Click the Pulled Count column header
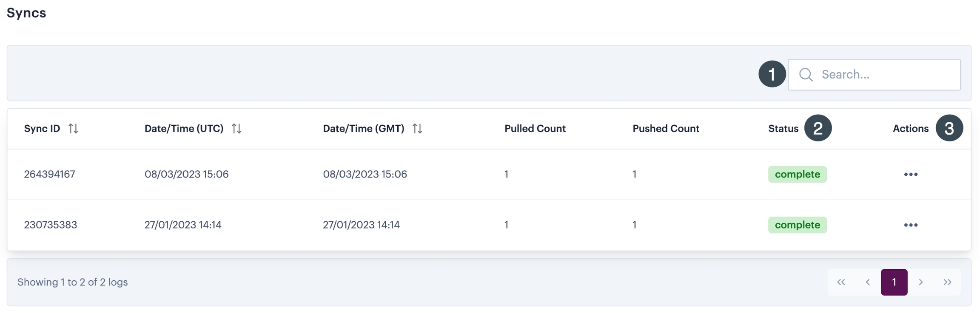Image resolution: width=980 pixels, height=313 pixels. pos(535,129)
